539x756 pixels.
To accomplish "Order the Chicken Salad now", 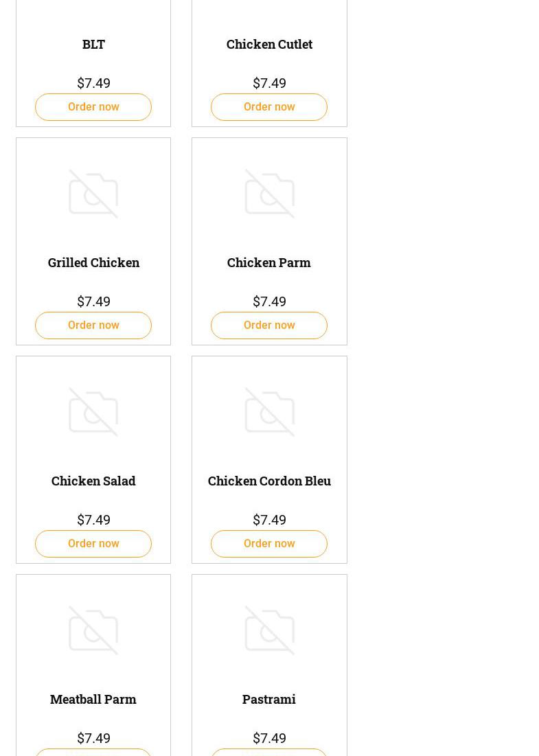I will tap(93, 544).
